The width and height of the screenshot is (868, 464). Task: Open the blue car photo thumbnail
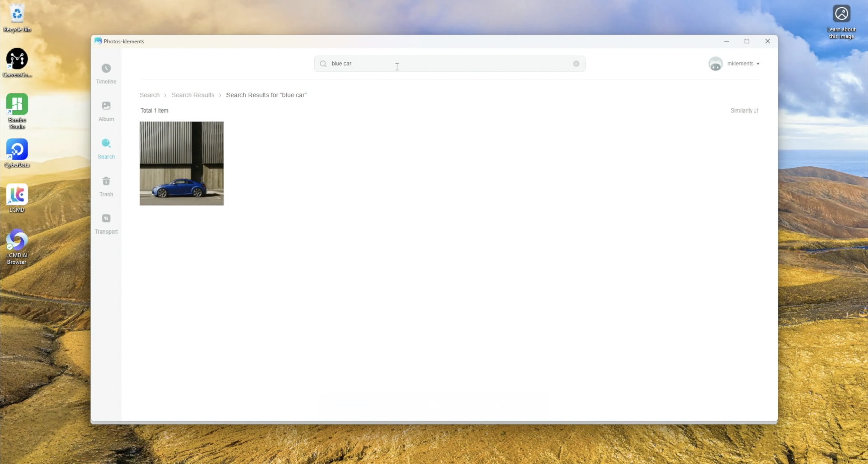coord(181,163)
